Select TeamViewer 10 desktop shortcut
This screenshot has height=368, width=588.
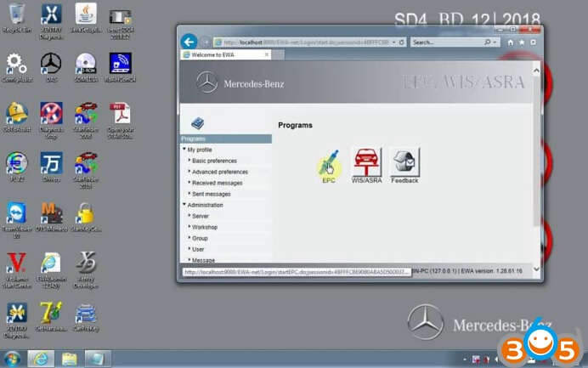coord(16,220)
